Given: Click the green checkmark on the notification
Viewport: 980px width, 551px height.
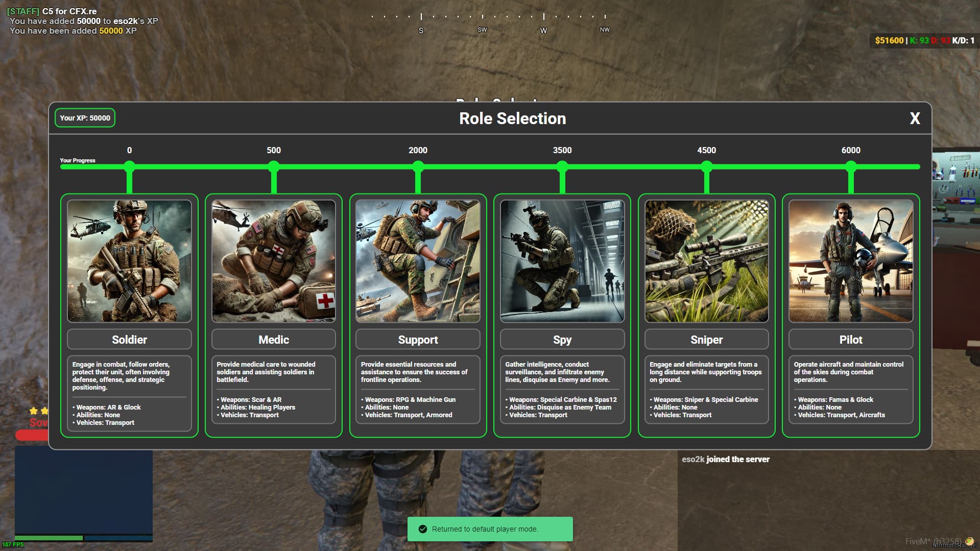Looking at the screenshot, I should click(422, 529).
